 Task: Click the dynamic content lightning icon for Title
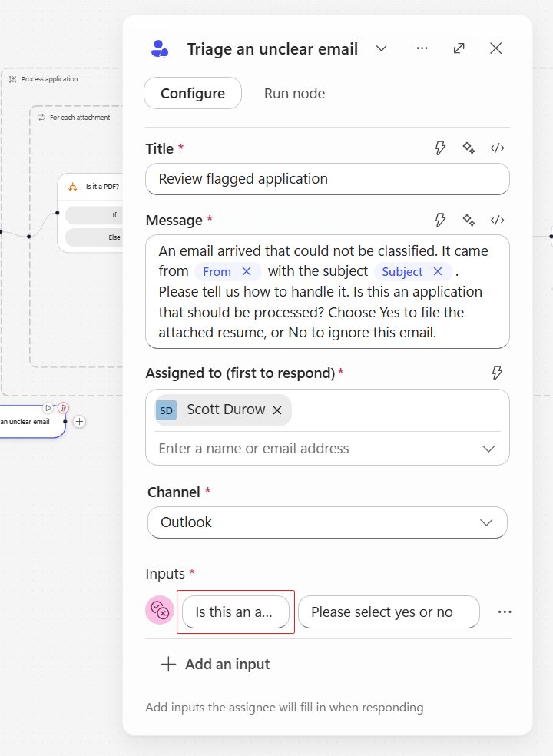tap(440, 148)
